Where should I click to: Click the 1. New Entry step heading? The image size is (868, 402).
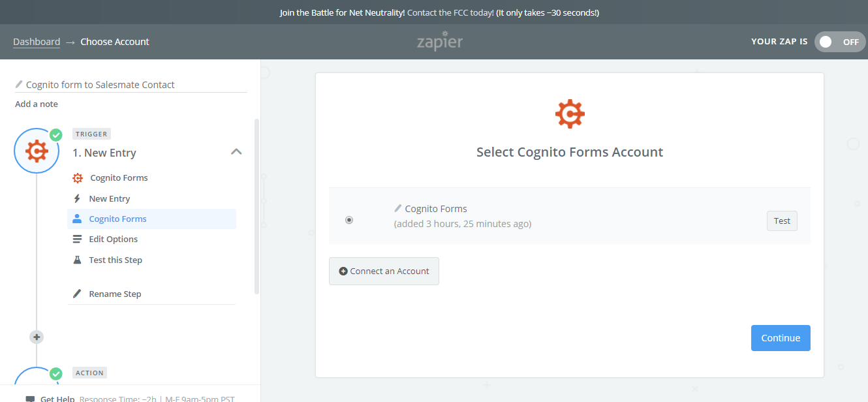104,153
